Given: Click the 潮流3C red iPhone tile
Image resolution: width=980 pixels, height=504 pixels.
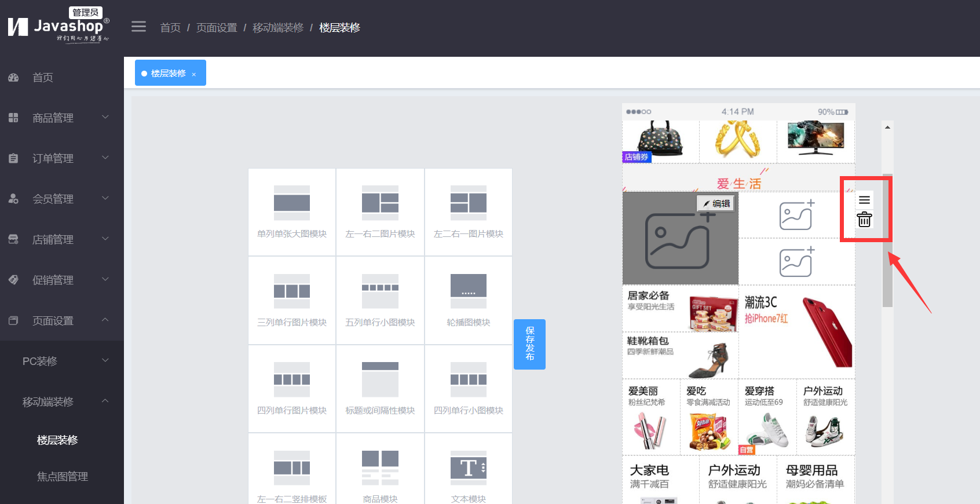Looking at the screenshot, I should click(797, 332).
